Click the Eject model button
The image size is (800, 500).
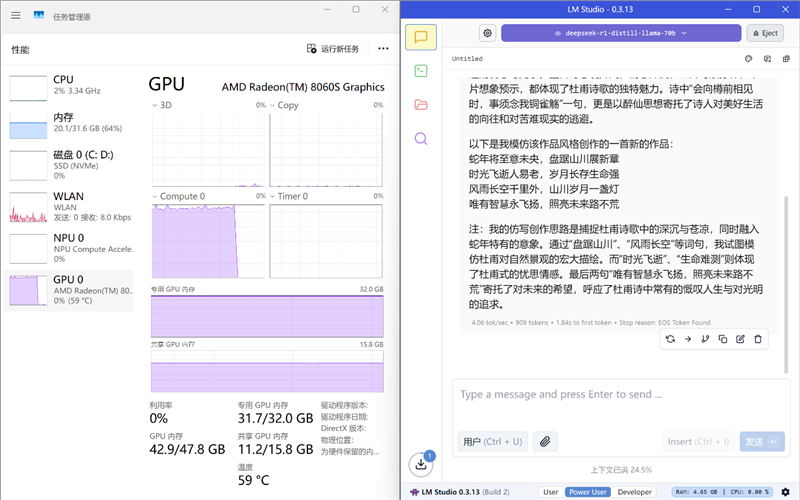click(x=764, y=33)
